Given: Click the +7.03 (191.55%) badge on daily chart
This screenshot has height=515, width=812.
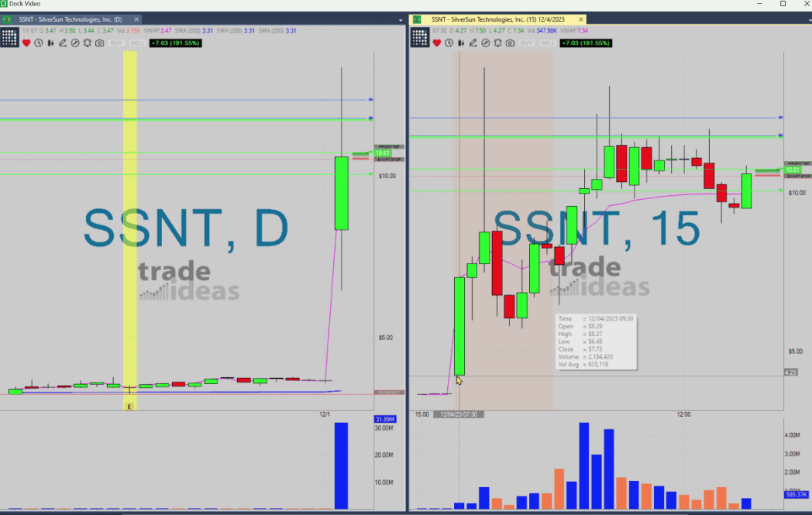Looking at the screenshot, I should click(x=176, y=43).
